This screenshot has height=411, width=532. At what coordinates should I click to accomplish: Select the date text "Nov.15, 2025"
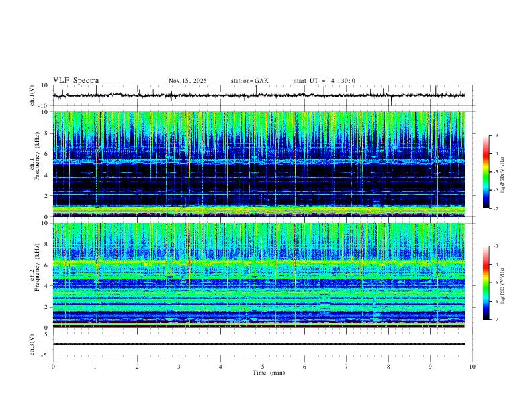(187, 81)
